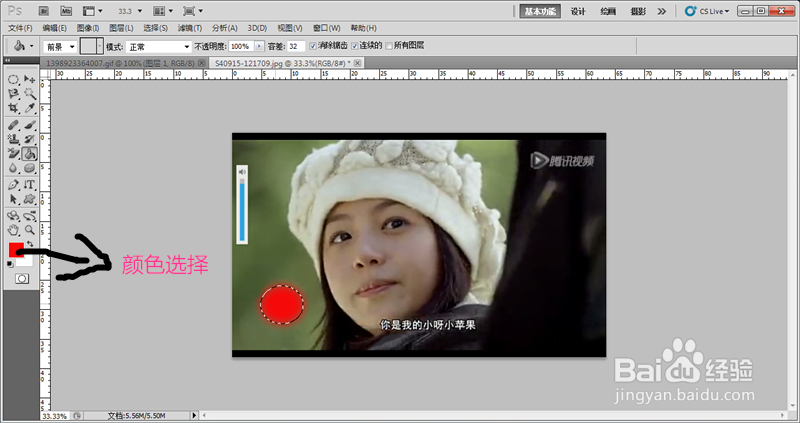Open the CS Live dropdown
The width and height of the screenshot is (800, 423).
pos(707,11)
